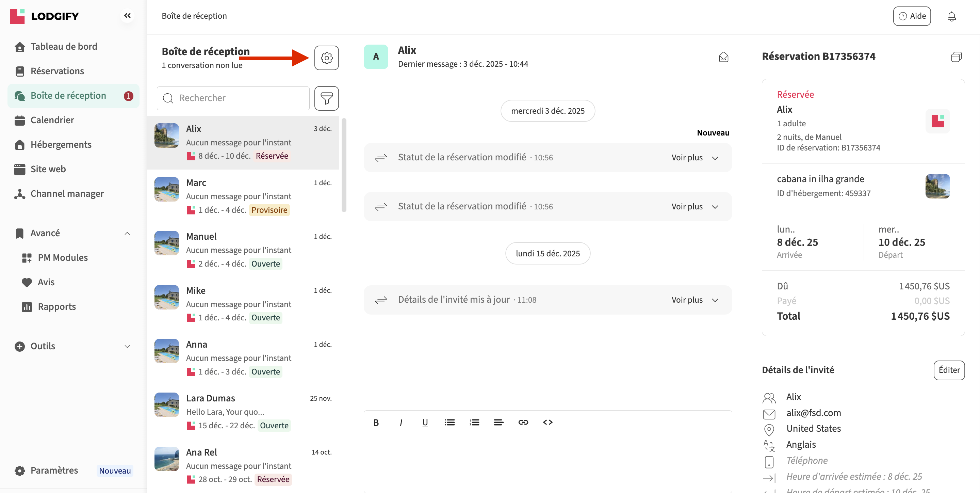This screenshot has height=493, width=980.
Task: Click the Éditer guest details button
Action: click(948, 370)
